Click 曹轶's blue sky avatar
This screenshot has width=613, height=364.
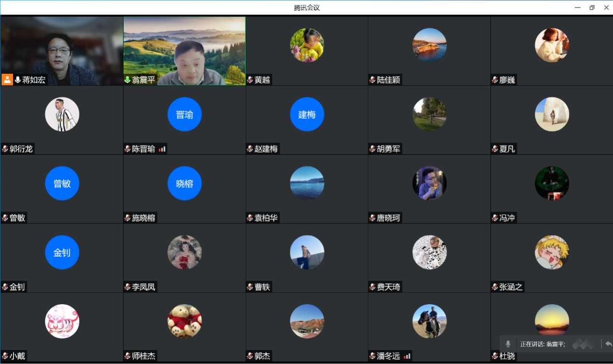click(x=307, y=252)
